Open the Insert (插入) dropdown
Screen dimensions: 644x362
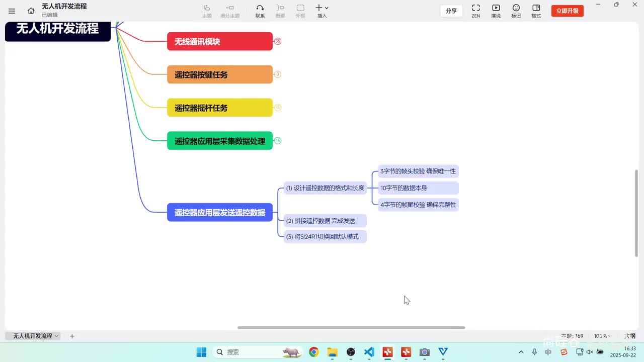click(322, 11)
